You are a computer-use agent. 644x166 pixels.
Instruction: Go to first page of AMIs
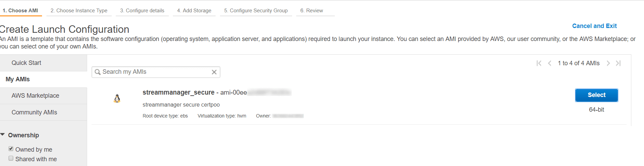pyautogui.click(x=539, y=63)
